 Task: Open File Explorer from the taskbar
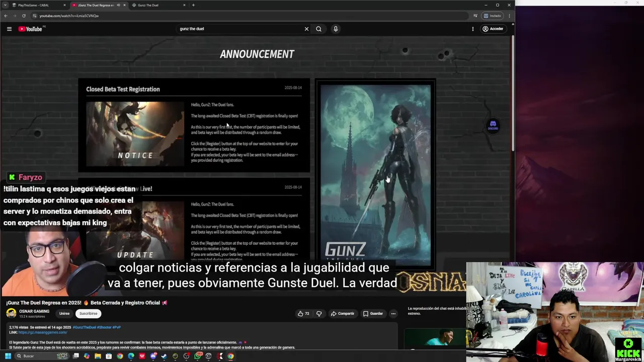[98, 356]
